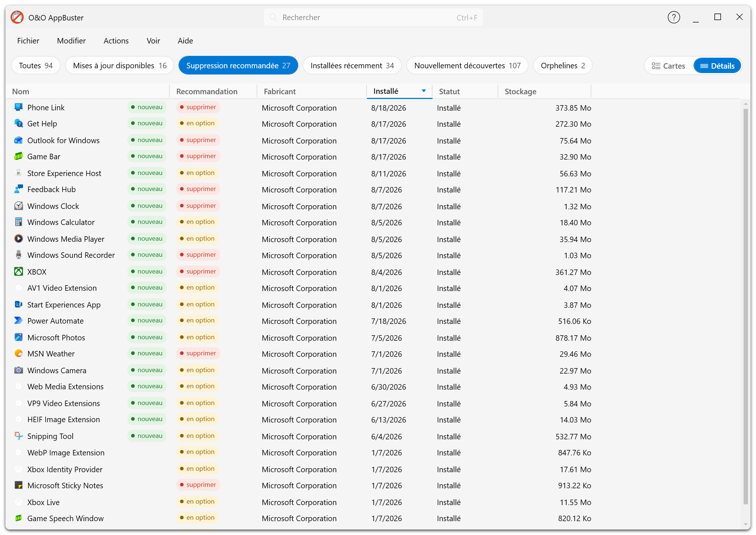Click the O&O AppBuster logo
Screen dimensions: 756x535
[17, 17]
